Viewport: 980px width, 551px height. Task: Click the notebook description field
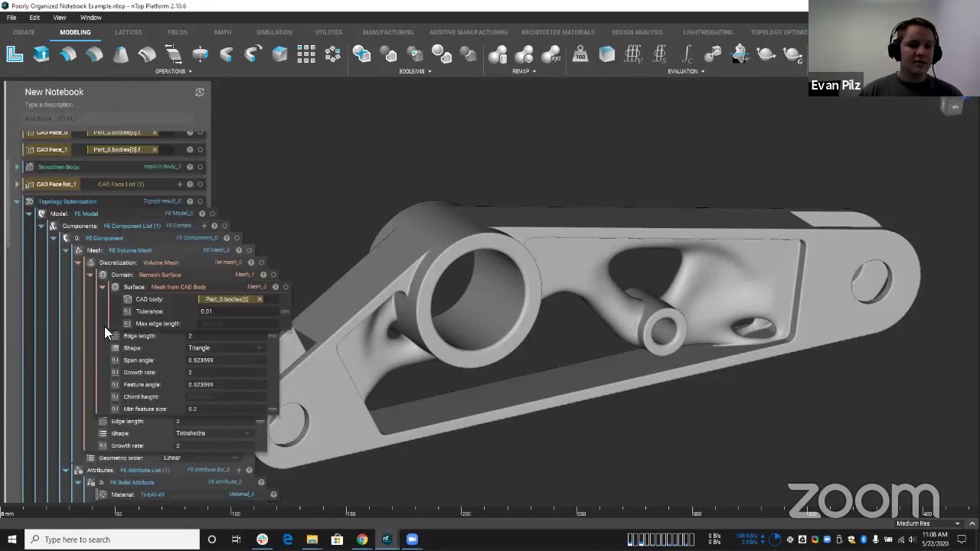[107, 105]
